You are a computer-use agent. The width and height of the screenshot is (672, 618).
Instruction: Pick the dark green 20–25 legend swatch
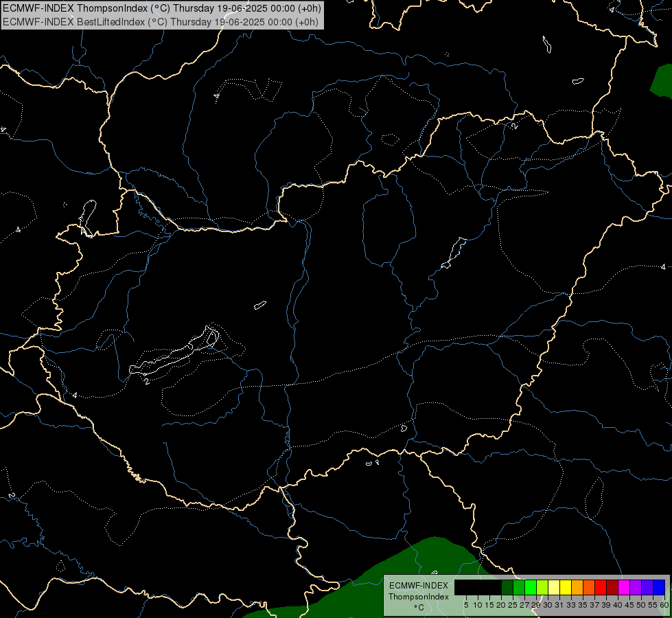pyautogui.click(x=507, y=587)
